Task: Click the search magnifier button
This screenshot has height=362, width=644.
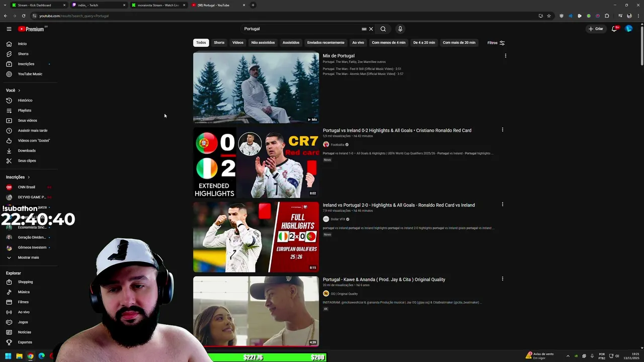Action: pos(383,29)
